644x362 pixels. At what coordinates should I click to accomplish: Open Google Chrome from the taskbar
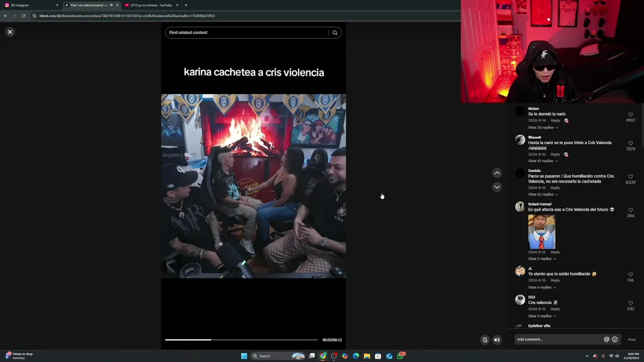click(x=323, y=356)
